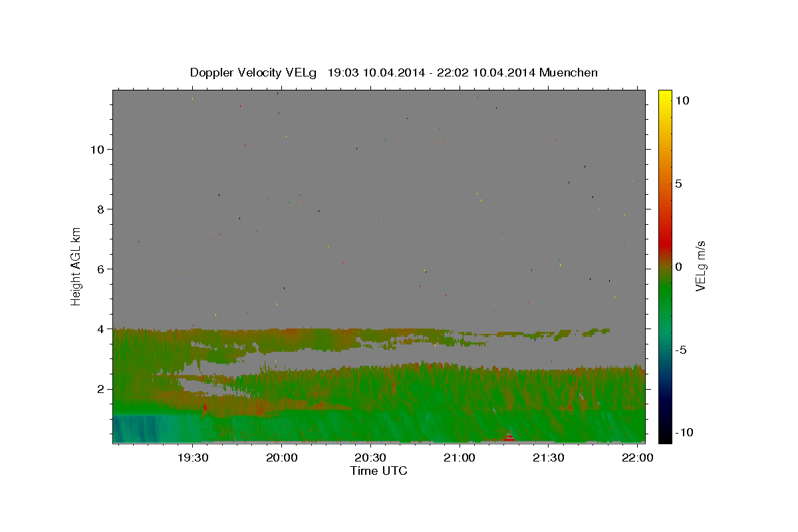
Task: Click the height axis label 8
Action: pyautogui.click(x=102, y=209)
